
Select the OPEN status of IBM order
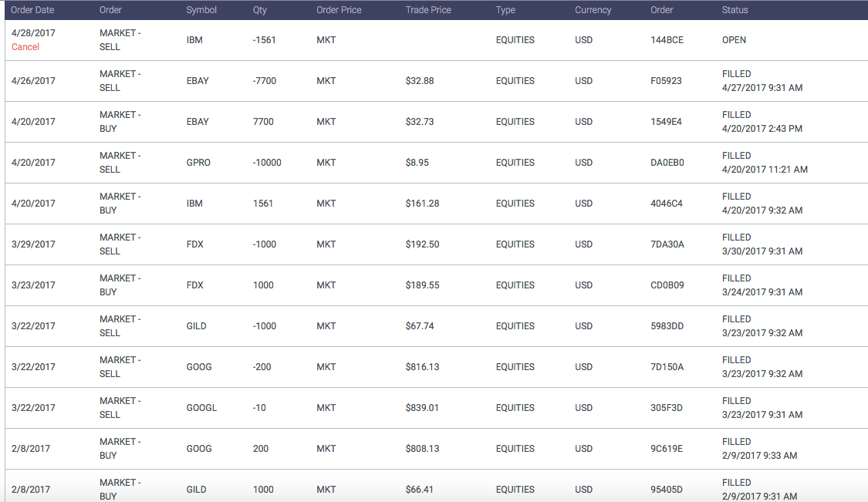734,40
